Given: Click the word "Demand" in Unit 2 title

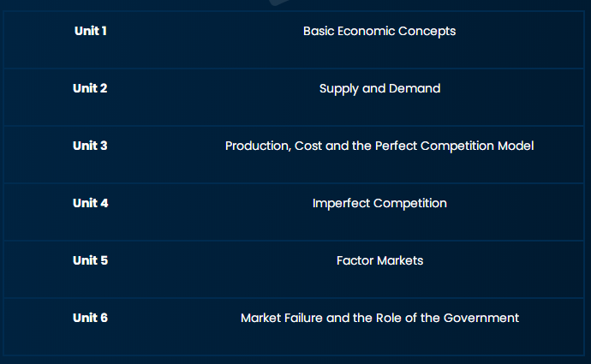Looking at the screenshot, I should 415,88.
